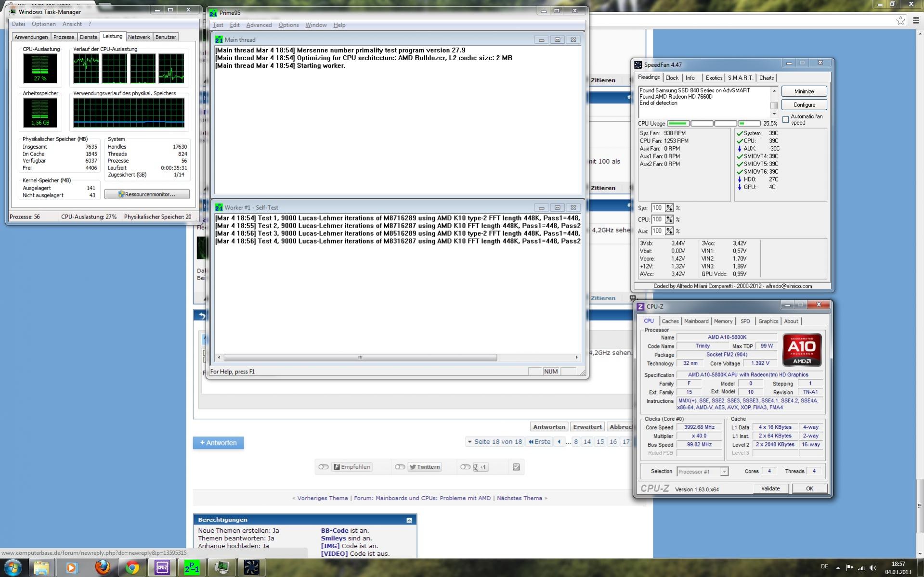
Task: Open the network status tray icon
Action: tap(861, 568)
